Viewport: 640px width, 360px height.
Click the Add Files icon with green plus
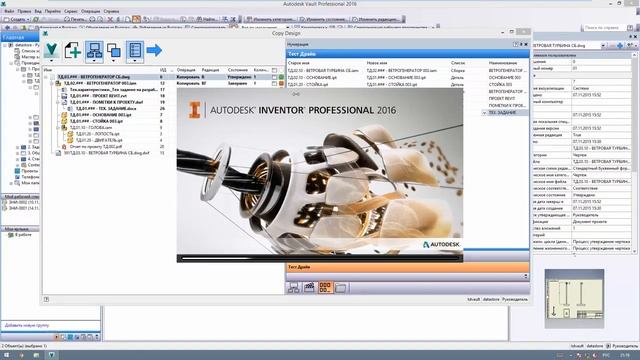pyautogui.click(x=73, y=50)
